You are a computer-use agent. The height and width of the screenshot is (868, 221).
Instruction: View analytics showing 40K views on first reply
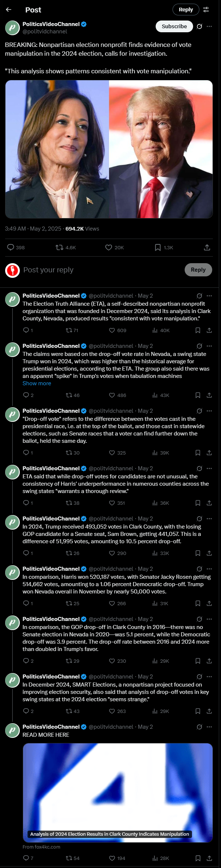coord(161,330)
